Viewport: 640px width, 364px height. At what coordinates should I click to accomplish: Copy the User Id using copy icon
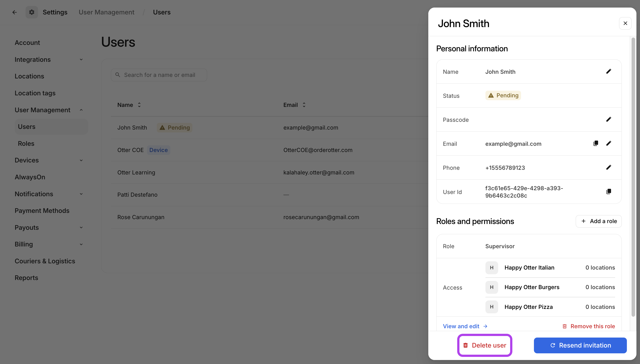tap(608, 192)
